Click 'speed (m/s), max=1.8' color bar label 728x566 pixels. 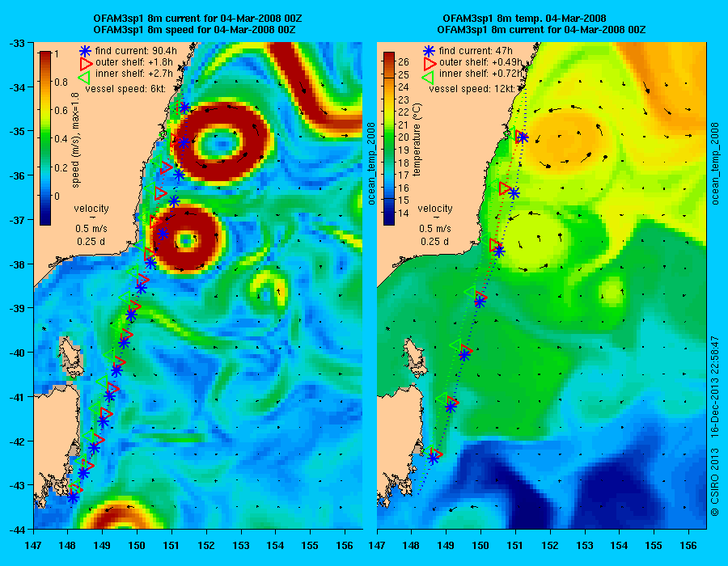76,139
